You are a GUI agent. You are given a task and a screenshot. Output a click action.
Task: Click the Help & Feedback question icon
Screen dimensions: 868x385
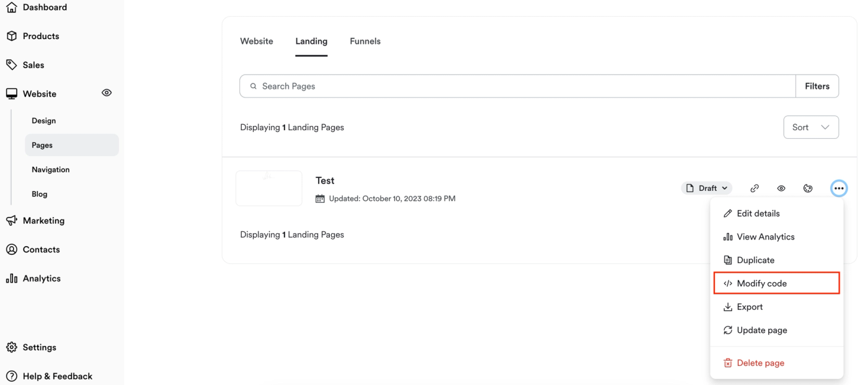click(x=11, y=376)
